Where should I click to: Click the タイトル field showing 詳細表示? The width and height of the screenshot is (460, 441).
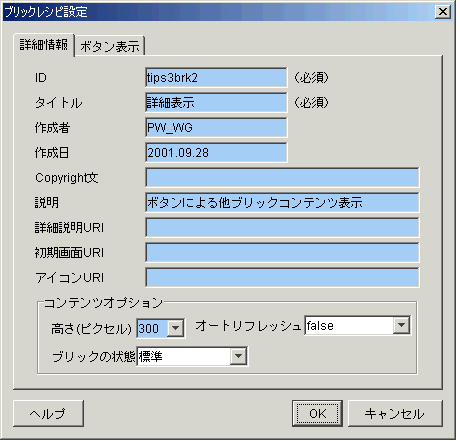[216, 103]
